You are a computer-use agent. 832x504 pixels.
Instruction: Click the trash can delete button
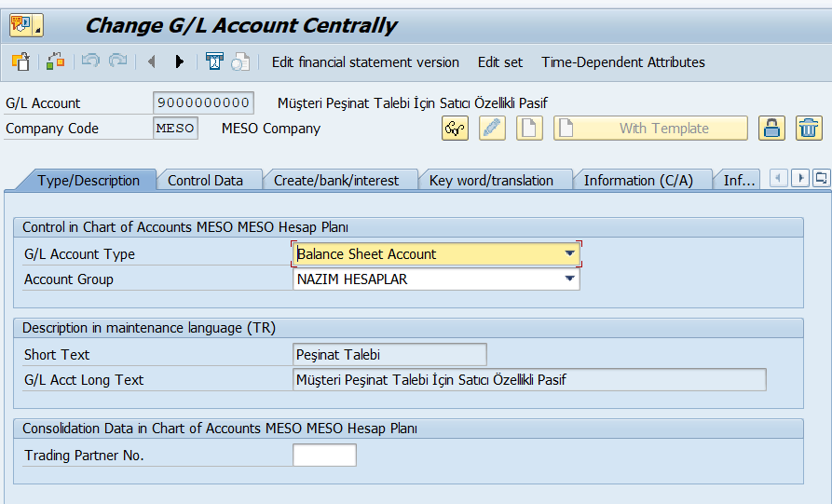(x=809, y=128)
